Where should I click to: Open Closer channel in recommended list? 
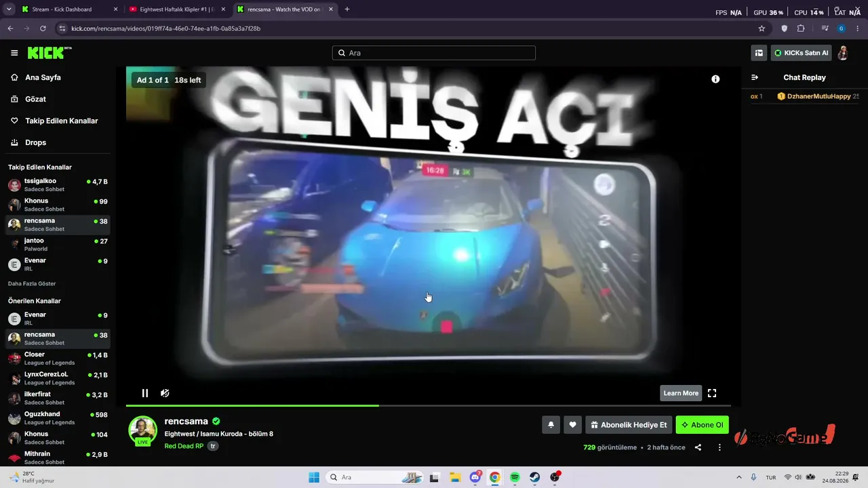58,359
